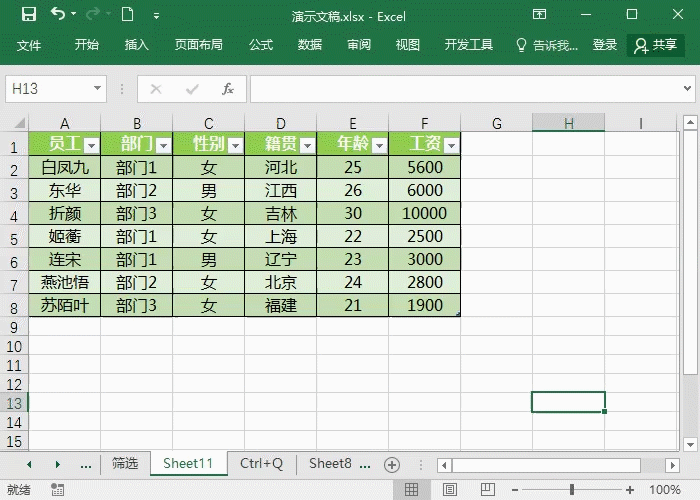Select cell containing 福建

[x=281, y=305]
